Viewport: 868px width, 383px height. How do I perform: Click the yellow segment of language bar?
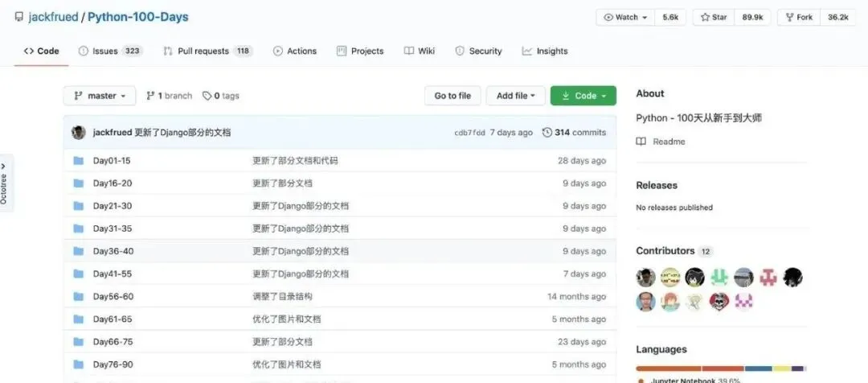(782, 369)
